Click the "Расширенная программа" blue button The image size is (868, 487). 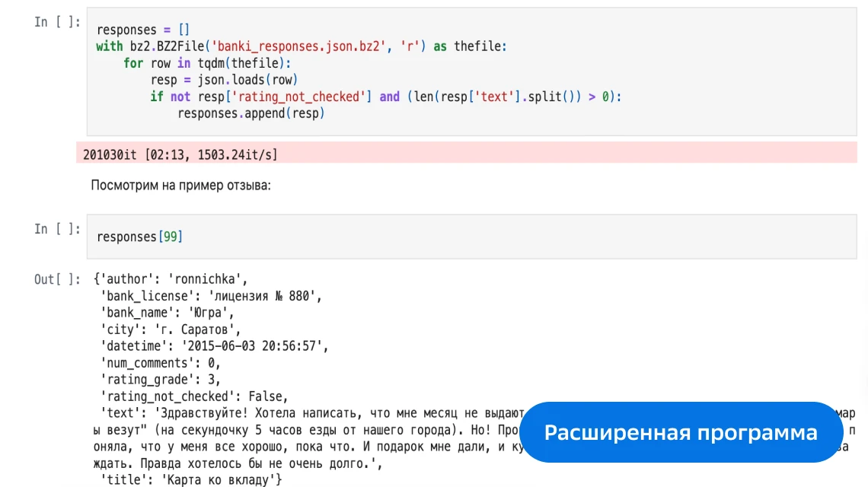pos(681,432)
